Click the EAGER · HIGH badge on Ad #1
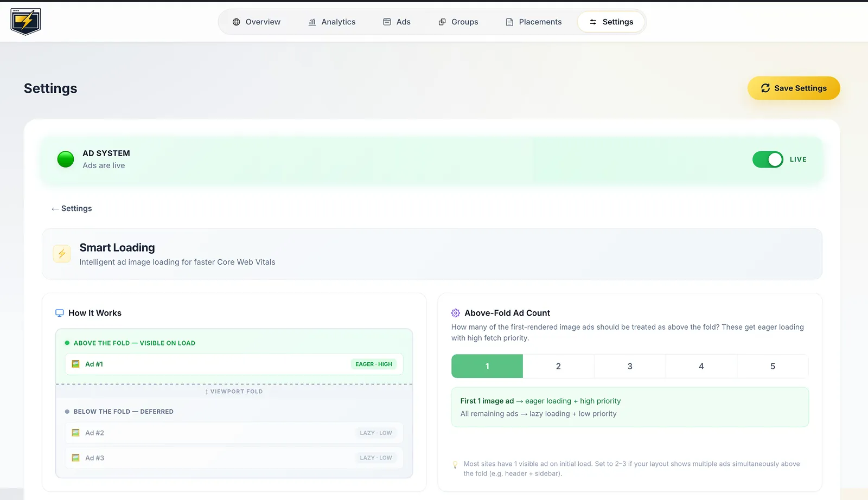The height and width of the screenshot is (500, 868). 374,364
